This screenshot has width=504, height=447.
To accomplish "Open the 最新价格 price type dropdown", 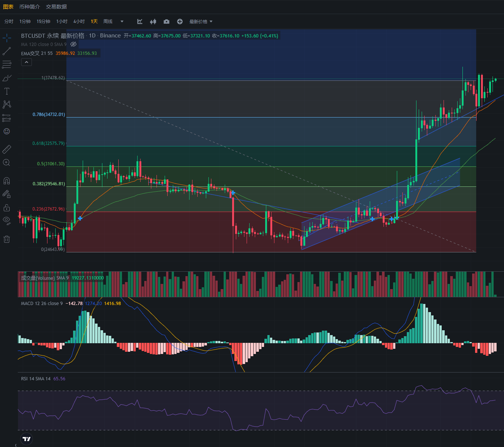I will tap(201, 21).
